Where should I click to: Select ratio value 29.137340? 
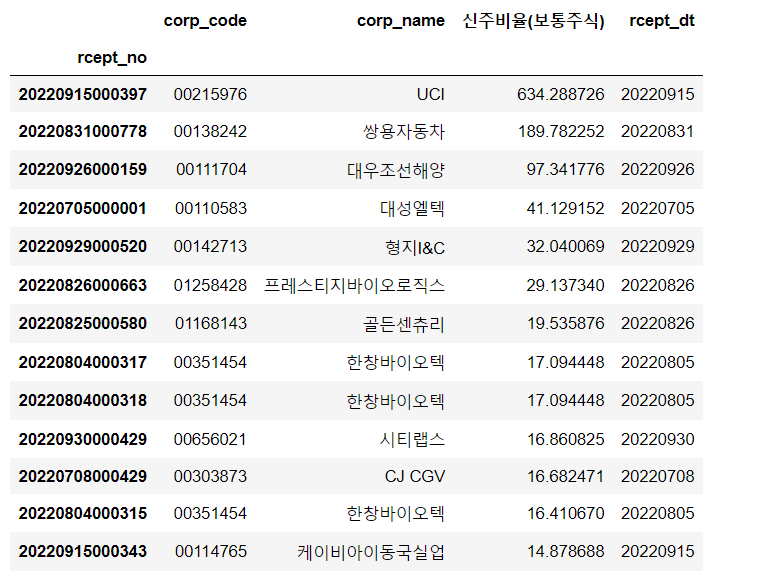[565, 285]
